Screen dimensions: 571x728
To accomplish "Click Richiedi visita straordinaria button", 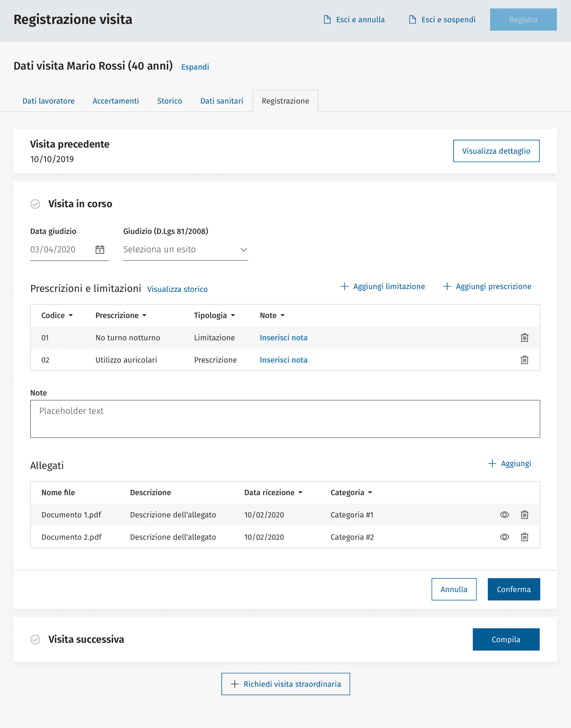I will pyautogui.click(x=285, y=684).
